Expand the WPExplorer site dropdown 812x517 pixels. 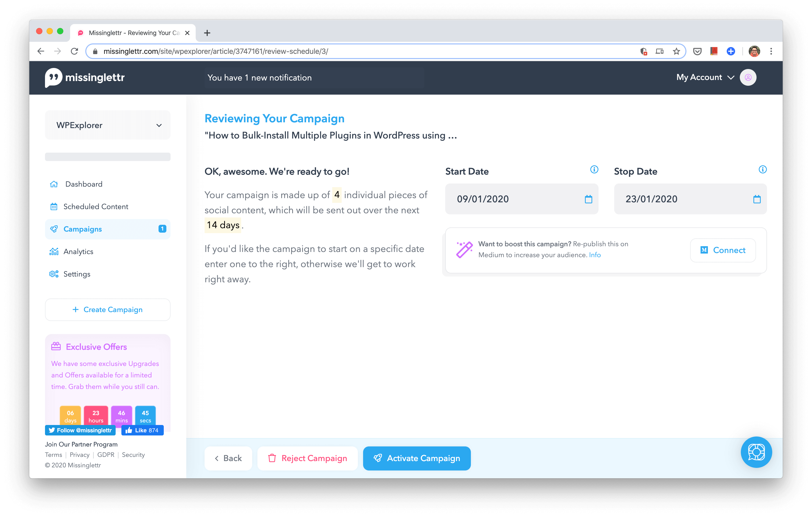click(x=108, y=125)
